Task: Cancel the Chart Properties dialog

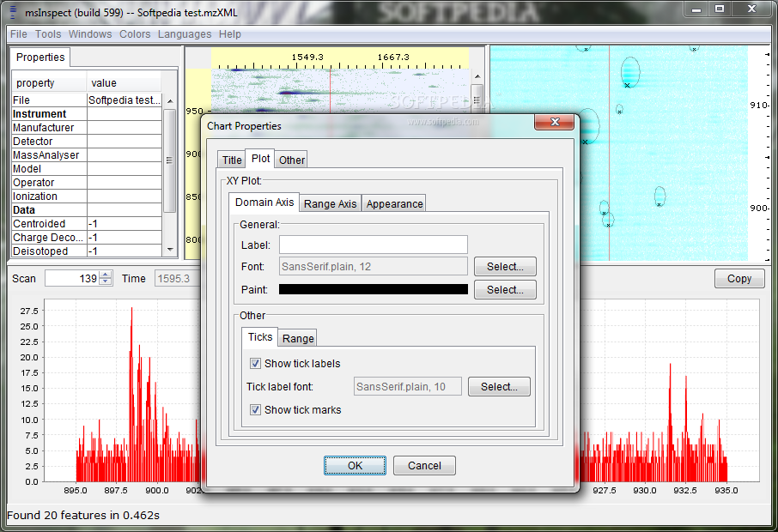Action: 424,466
